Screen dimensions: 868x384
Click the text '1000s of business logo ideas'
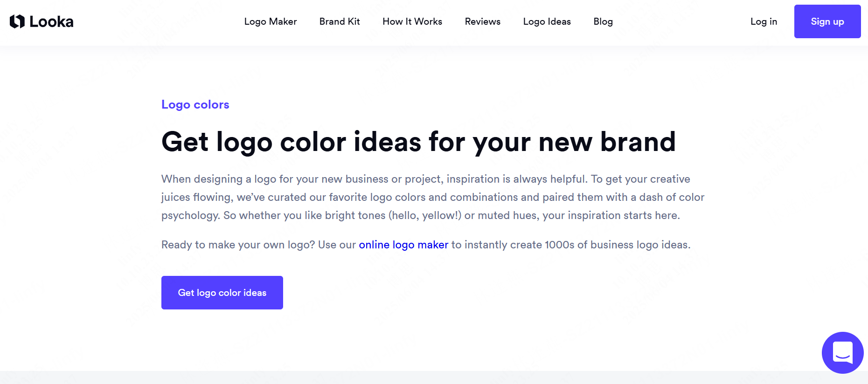[618, 245]
